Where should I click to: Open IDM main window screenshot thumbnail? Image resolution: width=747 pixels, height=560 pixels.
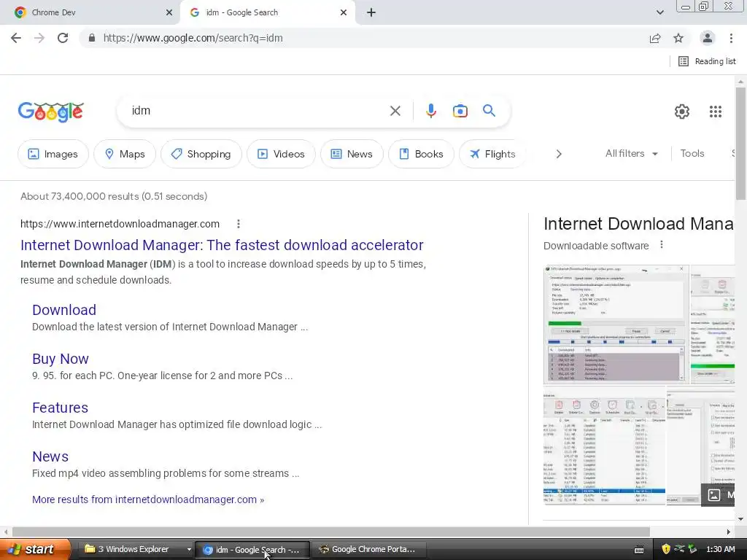[604, 446]
